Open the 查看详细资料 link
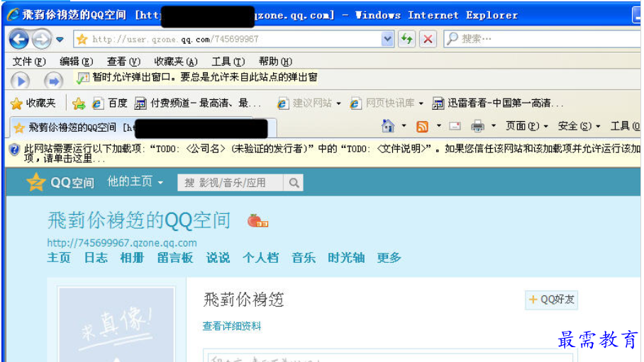The image size is (644, 362). pos(232,327)
